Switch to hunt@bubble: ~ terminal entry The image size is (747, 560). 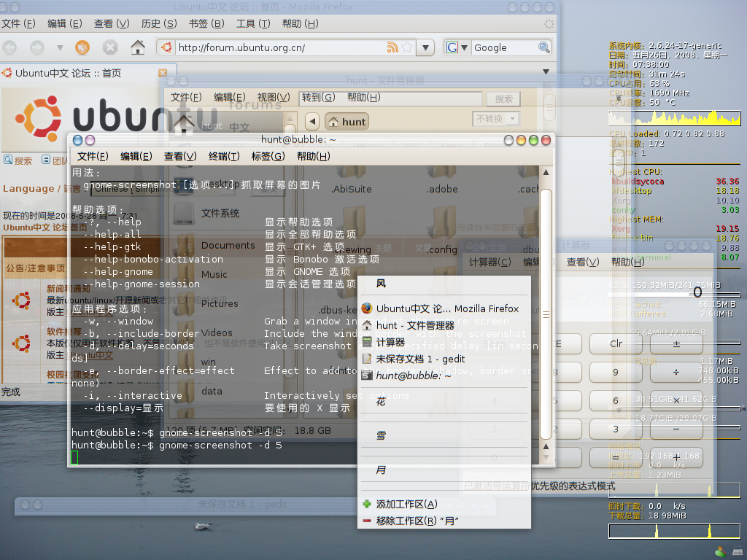(x=444, y=376)
